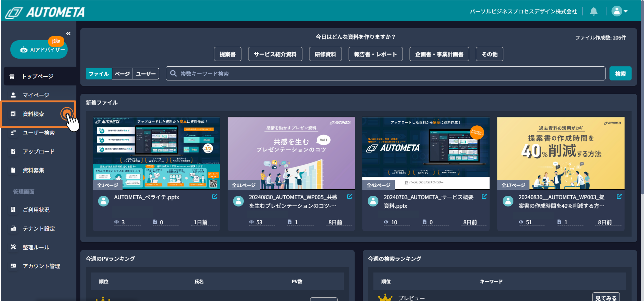Screen dimensions: 644x301
Task: Click the アップロード file icon
Action: pos(13,151)
